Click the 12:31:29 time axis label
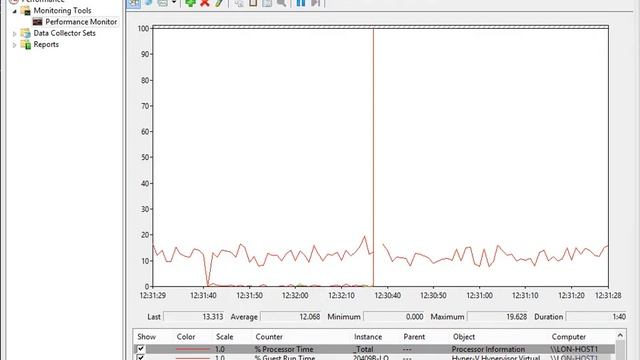 tap(153, 295)
